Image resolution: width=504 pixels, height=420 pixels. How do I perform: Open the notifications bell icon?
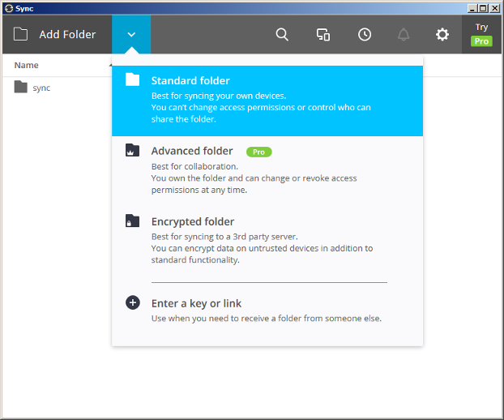point(404,34)
